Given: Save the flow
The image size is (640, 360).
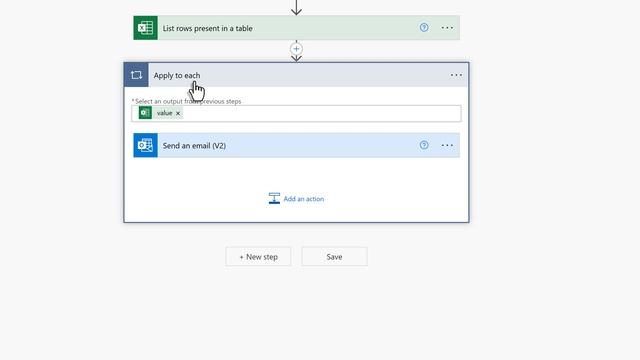Looking at the screenshot, I should click(334, 257).
